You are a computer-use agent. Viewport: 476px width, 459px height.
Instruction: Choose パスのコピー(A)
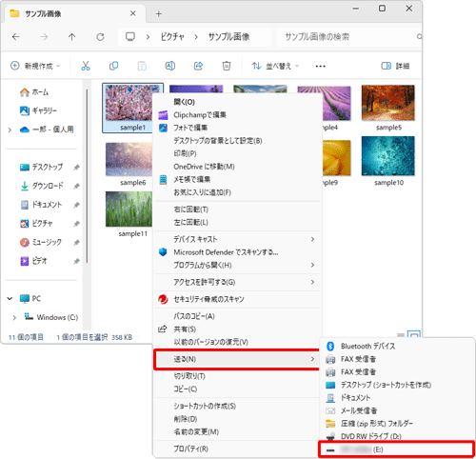tap(237, 316)
